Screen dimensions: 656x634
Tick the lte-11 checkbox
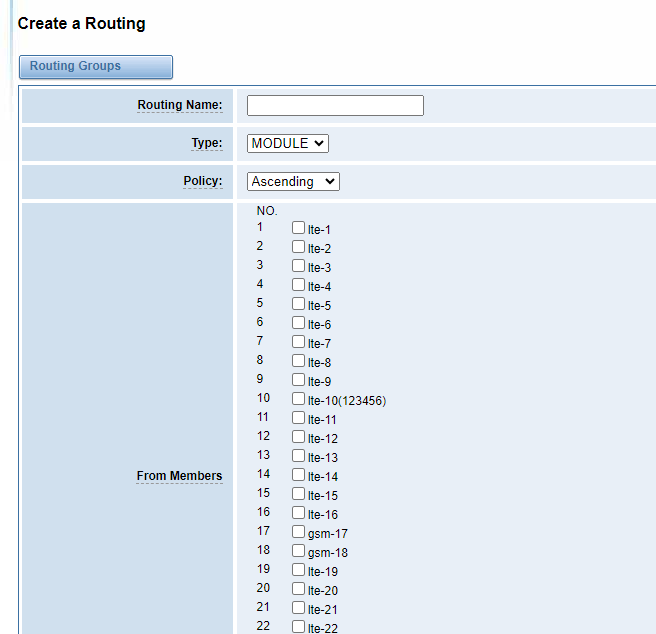pyautogui.click(x=298, y=418)
